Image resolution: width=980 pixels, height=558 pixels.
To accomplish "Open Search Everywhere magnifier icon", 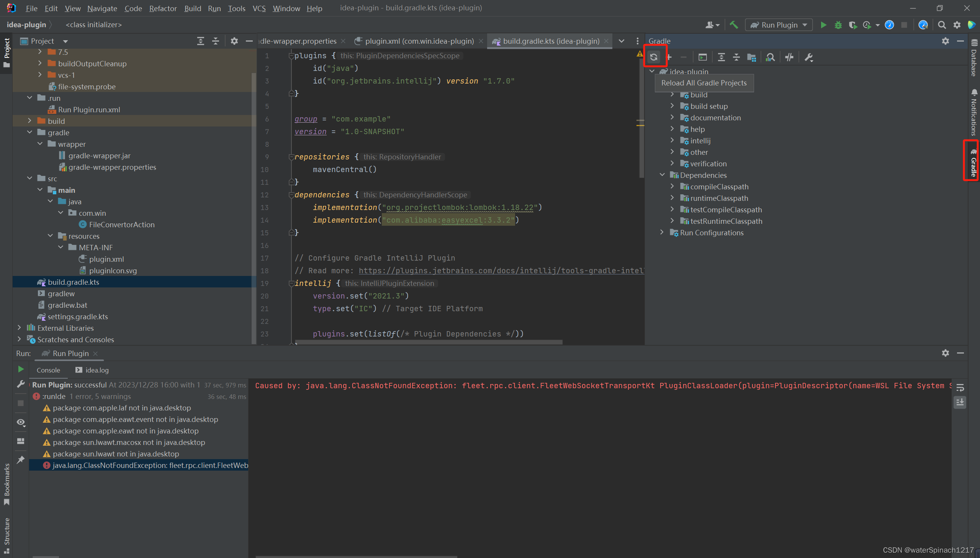I will (x=942, y=25).
